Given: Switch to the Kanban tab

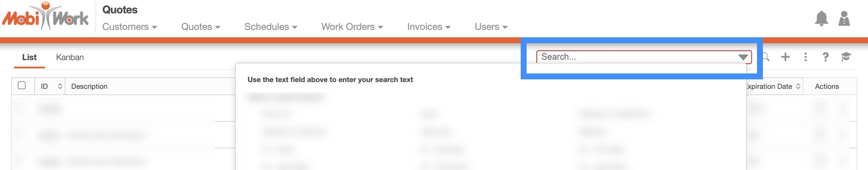Looking at the screenshot, I should (70, 57).
